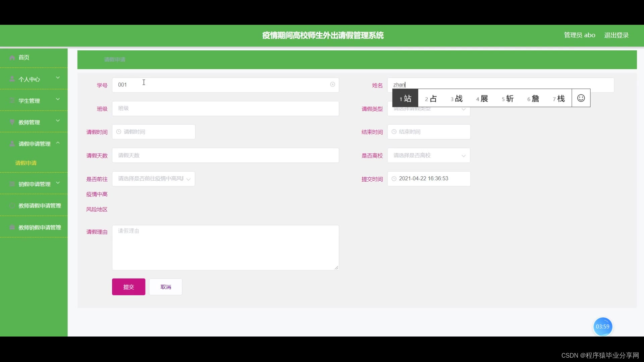
Task: Click the person icon beside 个人中心
Action: (x=12, y=79)
